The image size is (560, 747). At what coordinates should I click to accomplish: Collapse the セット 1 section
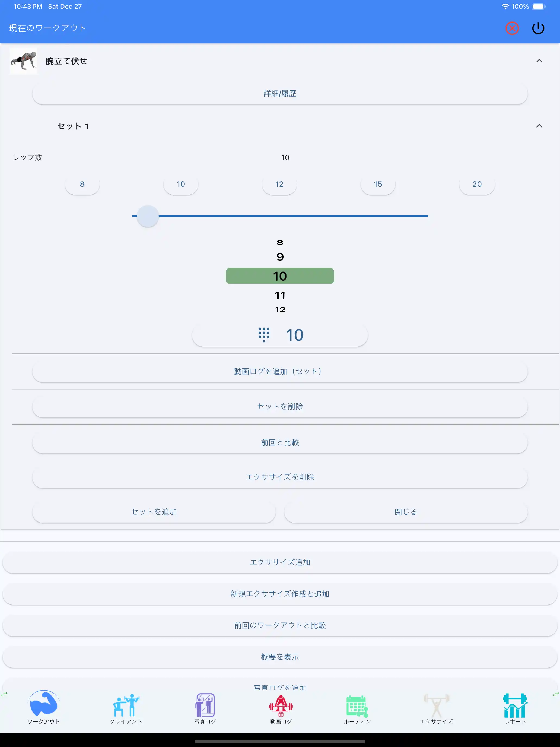pyautogui.click(x=539, y=126)
